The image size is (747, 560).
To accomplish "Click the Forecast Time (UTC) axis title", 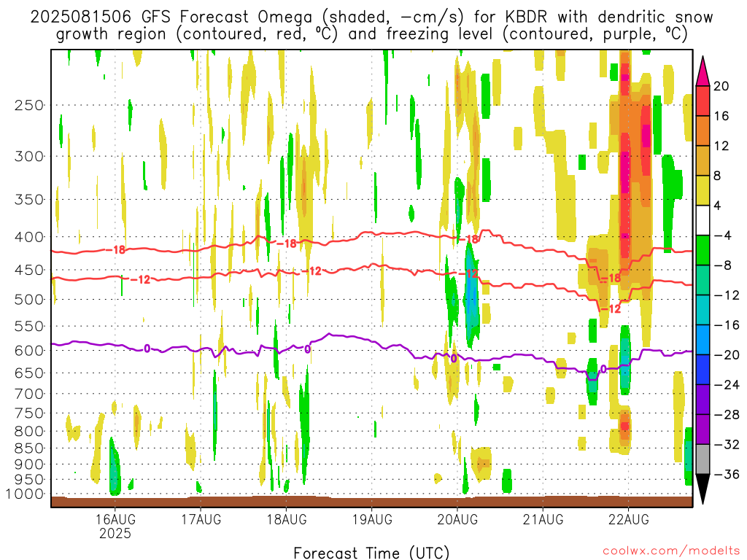I will pos(371,553).
